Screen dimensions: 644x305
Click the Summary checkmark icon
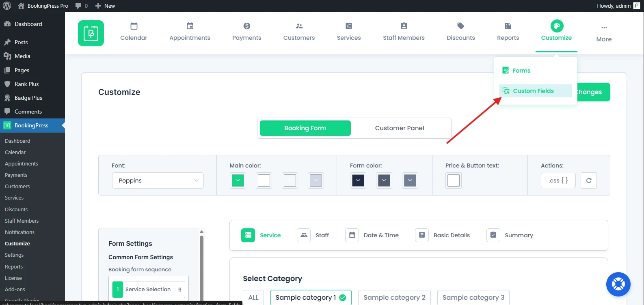pyautogui.click(x=493, y=235)
